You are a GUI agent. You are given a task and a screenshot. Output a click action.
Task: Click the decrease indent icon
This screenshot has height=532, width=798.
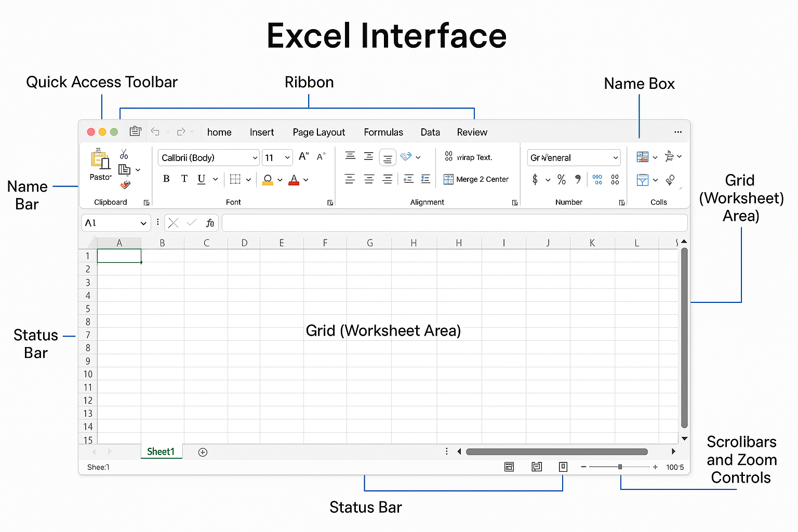[x=409, y=179]
